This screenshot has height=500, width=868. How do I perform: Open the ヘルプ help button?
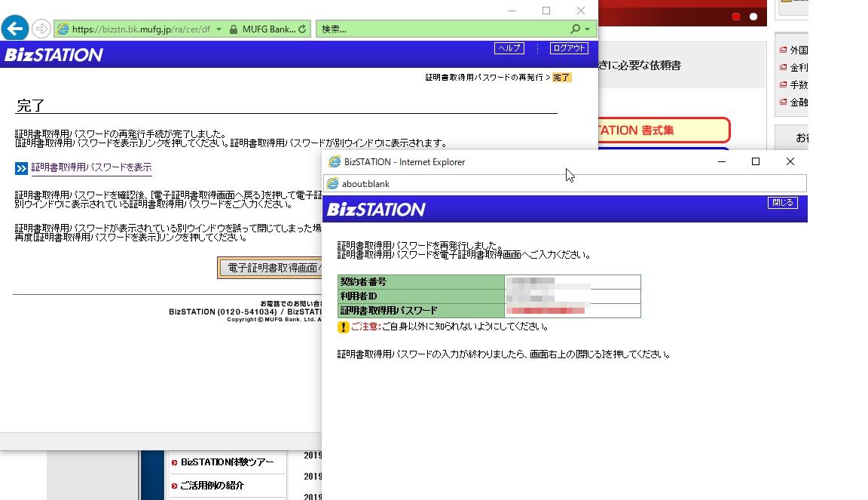click(x=509, y=48)
